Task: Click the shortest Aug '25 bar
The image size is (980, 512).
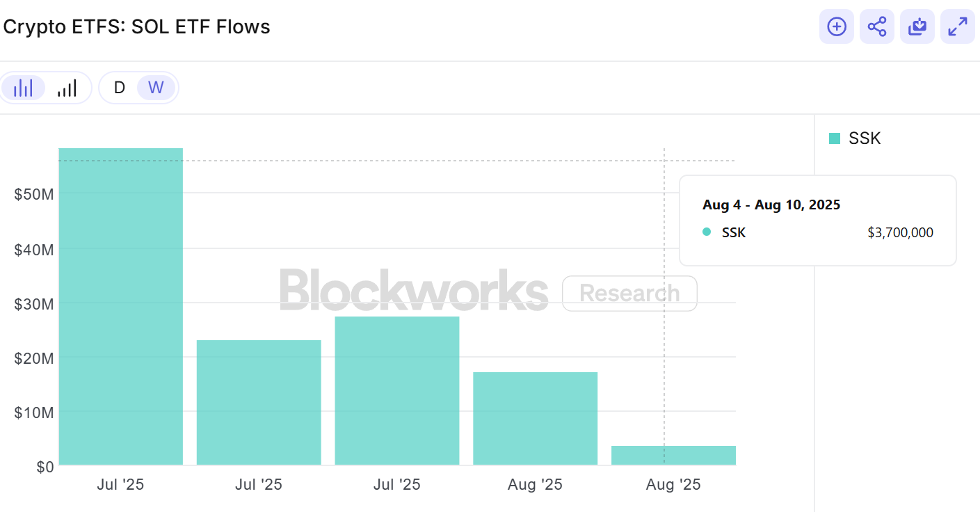Action: [673, 454]
